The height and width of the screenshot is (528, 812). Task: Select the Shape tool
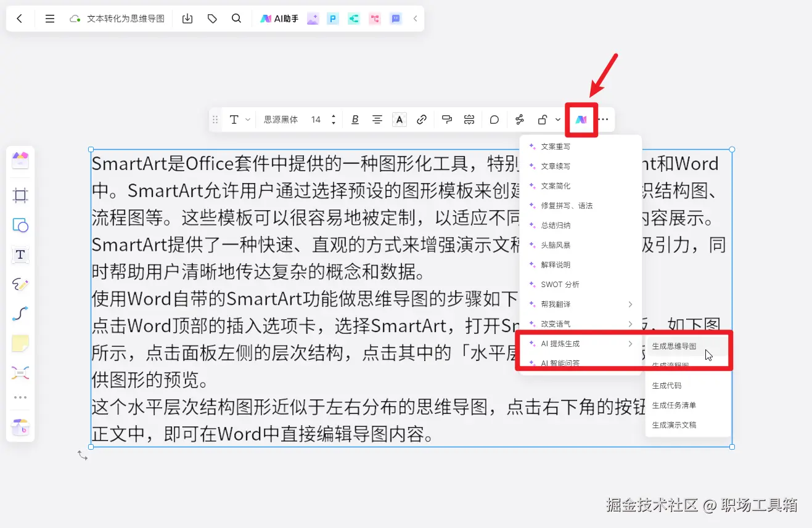point(20,225)
